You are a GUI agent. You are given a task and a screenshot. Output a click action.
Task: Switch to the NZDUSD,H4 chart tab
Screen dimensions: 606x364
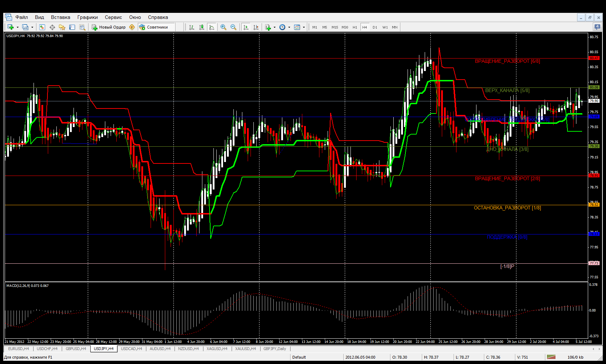pos(188,349)
